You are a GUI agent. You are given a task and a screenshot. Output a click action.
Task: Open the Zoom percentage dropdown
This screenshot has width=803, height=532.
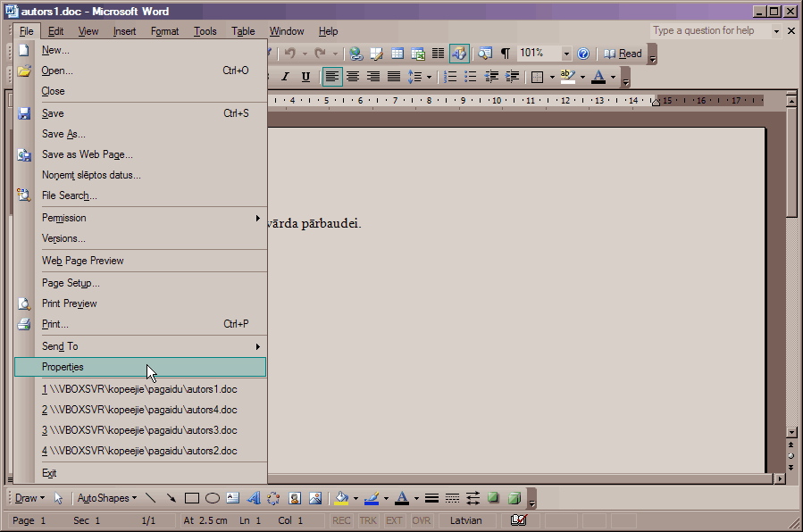click(566, 54)
